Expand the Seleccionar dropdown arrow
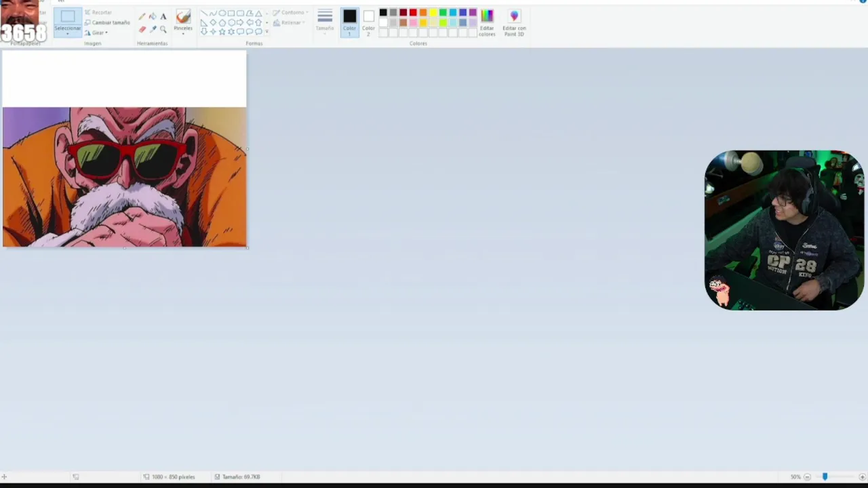Image resolution: width=868 pixels, height=488 pixels. tap(68, 33)
